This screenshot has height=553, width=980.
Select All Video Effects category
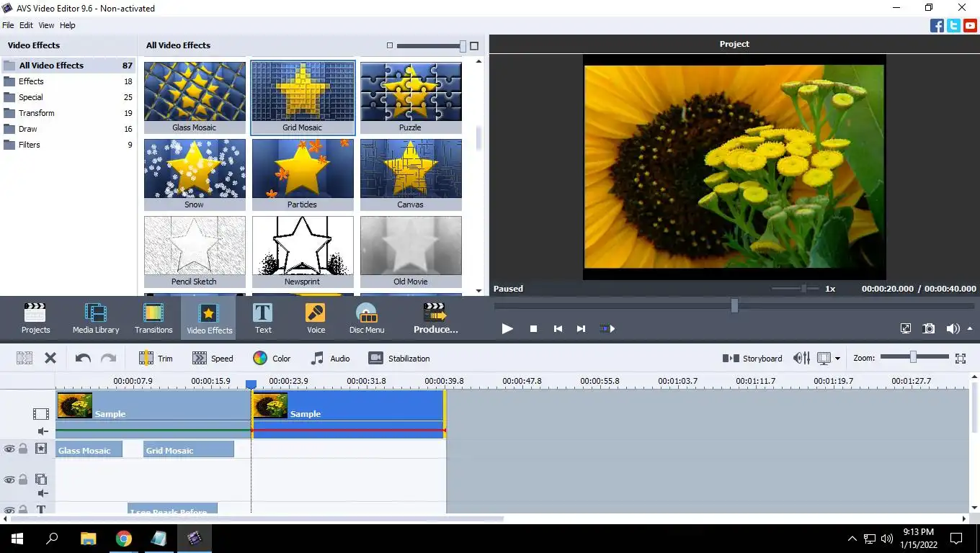tap(68, 66)
